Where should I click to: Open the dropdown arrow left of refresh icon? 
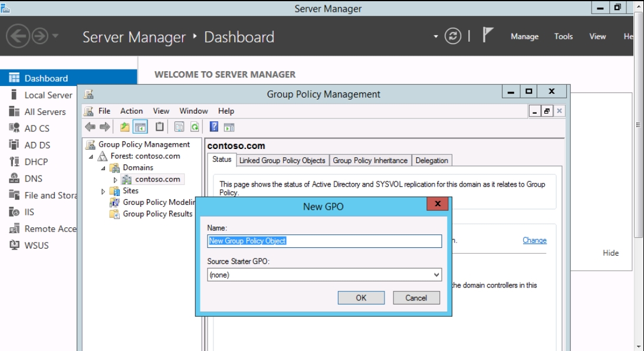[x=436, y=37]
